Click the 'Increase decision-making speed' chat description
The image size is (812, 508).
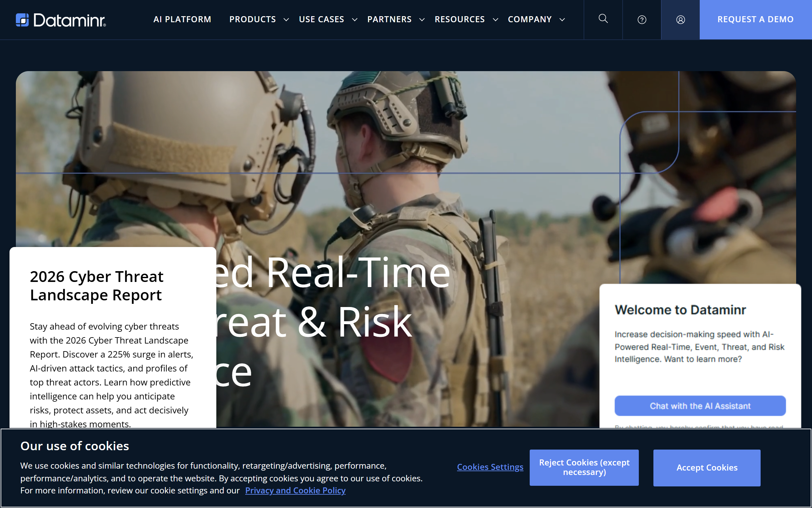[699, 347]
